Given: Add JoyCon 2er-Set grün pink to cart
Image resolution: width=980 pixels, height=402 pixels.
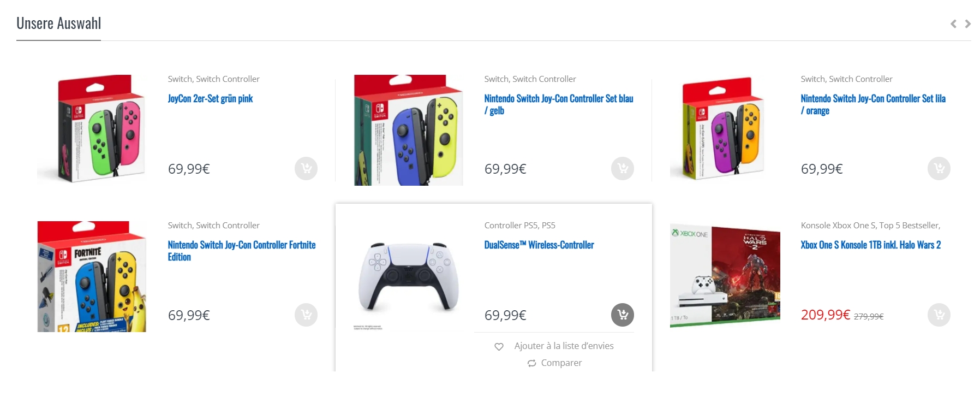Looking at the screenshot, I should [x=306, y=168].
